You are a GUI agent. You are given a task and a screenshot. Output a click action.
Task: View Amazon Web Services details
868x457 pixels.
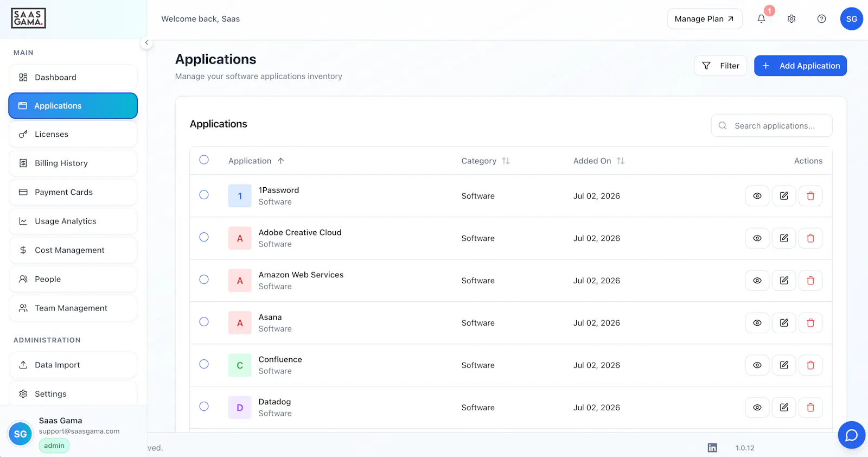pyautogui.click(x=757, y=281)
